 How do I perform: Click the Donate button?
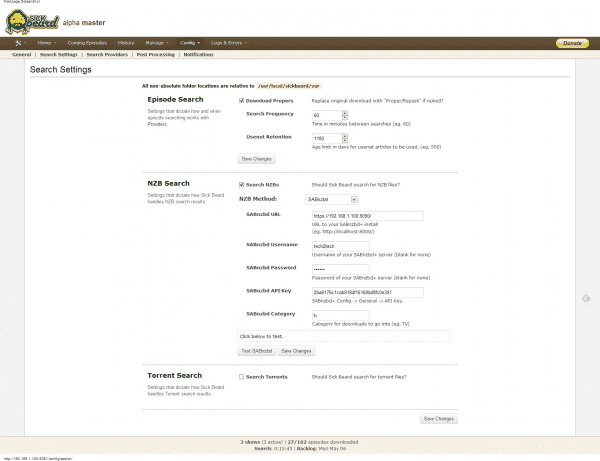pos(572,43)
